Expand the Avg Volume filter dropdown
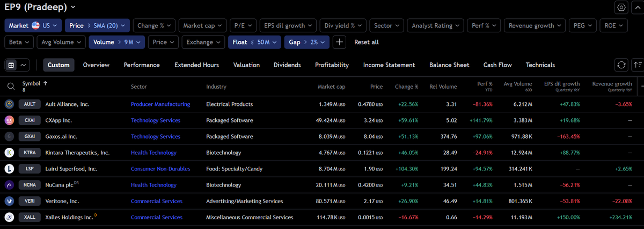The image size is (644, 229). click(62, 41)
